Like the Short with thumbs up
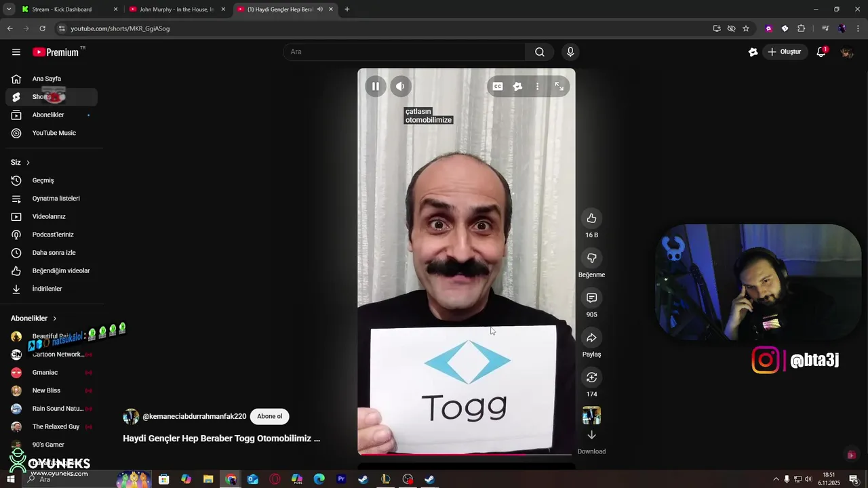 [x=591, y=218]
